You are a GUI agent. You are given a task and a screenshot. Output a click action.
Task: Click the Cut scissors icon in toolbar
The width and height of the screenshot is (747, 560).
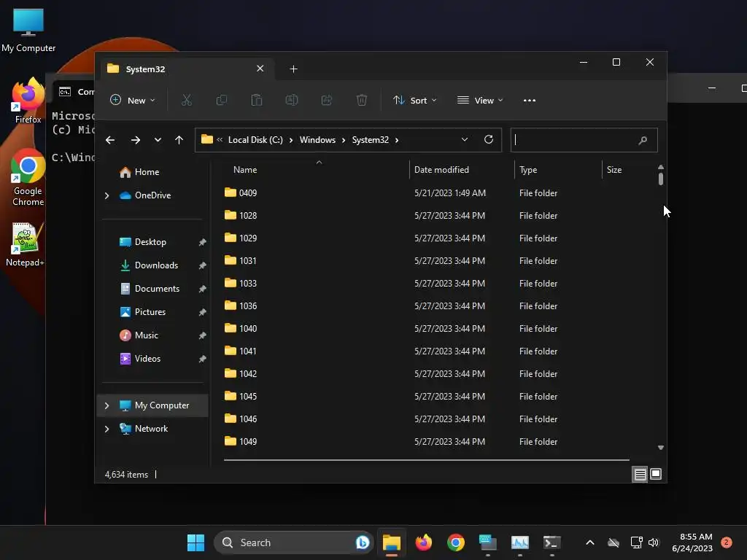(x=186, y=100)
